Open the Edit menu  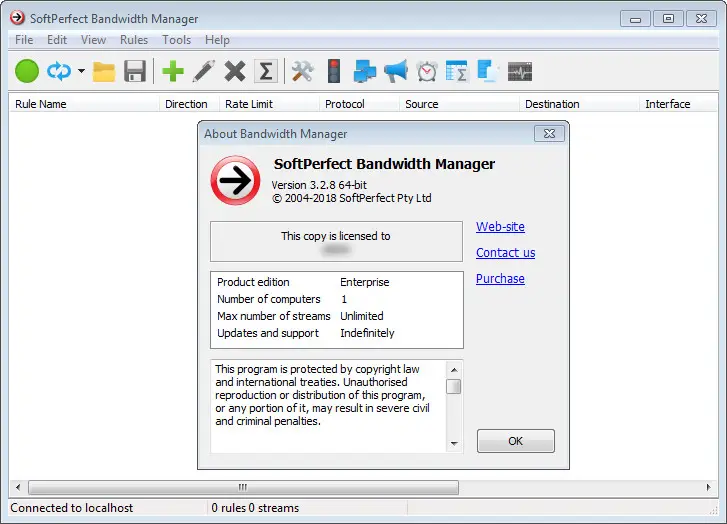[57, 40]
